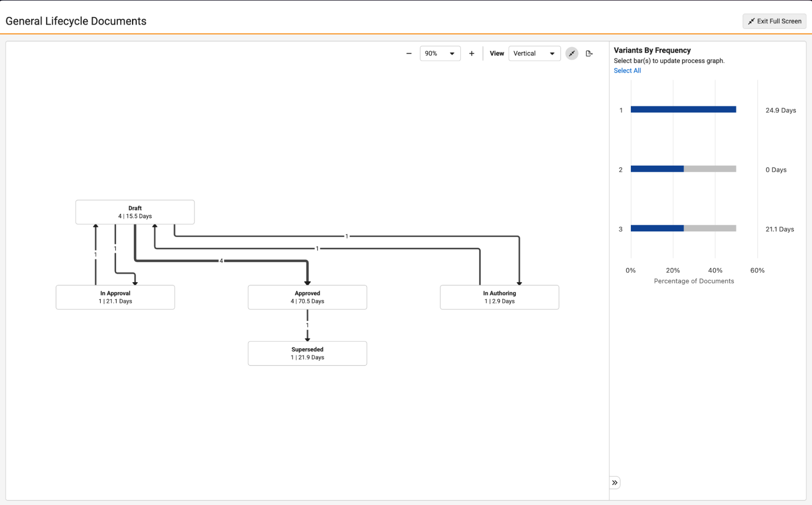
Task: Select variant 1 bar in frequency chart
Action: click(683, 110)
